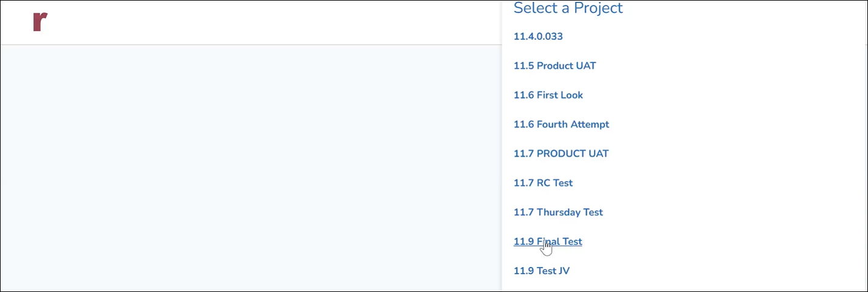Select the 11.9 Test JV project
The height and width of the screenshot is (292, 868).
tap(541, 271)
